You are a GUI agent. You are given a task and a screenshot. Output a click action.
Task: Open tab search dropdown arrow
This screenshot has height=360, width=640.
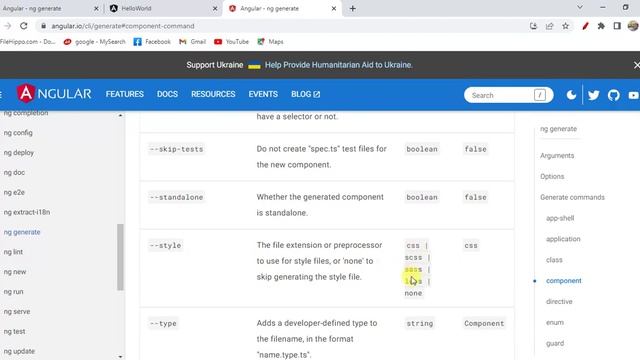pyautogui.click(x=580, y=7)
